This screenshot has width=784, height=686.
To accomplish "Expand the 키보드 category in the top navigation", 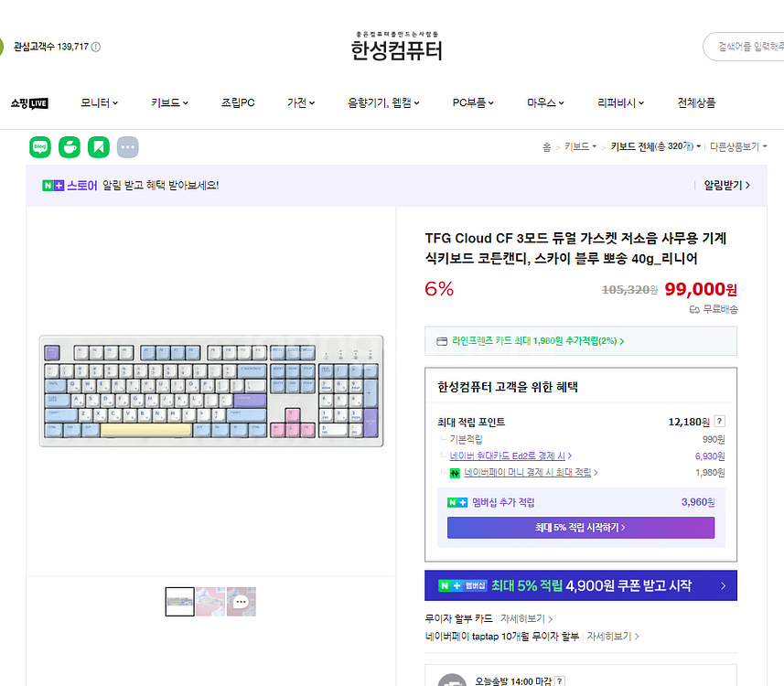I will (169, 103).
